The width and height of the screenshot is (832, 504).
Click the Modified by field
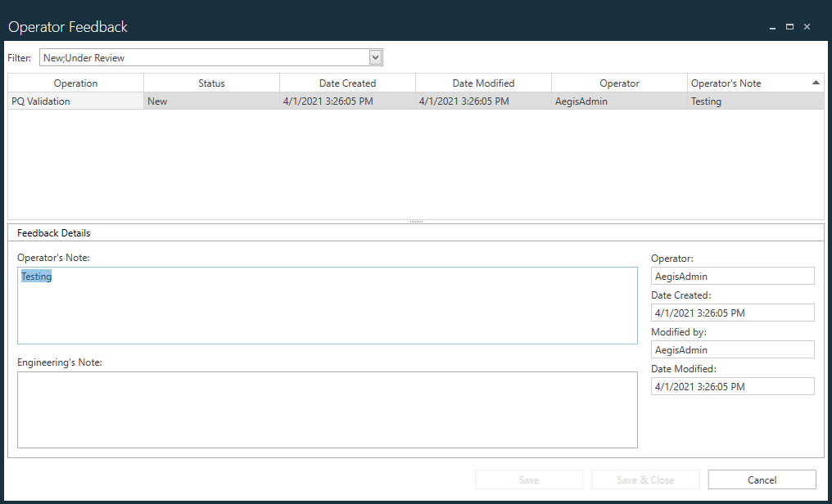pos(732,350)
